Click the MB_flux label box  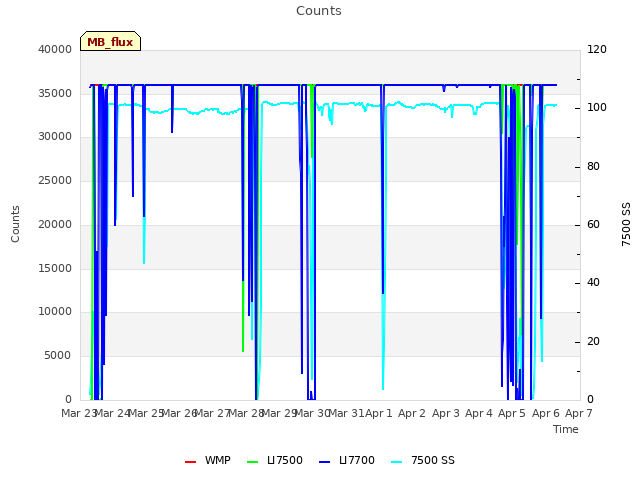(110, 41)
